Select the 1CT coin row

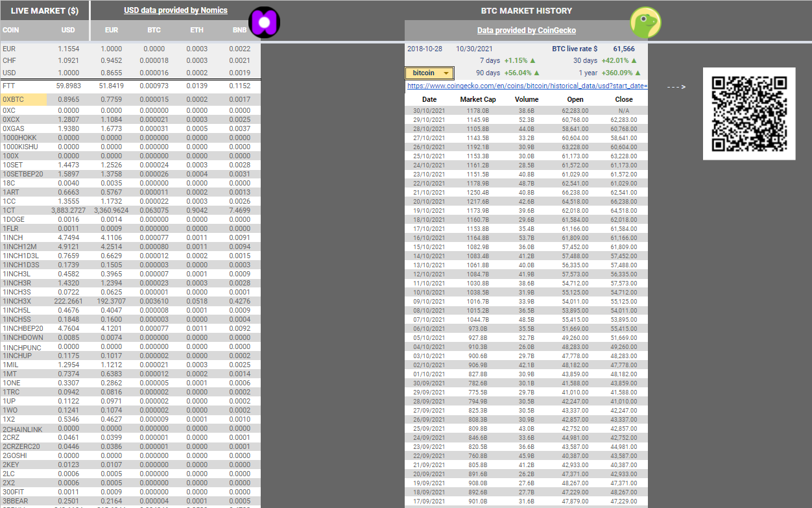(x=8, y=210)
